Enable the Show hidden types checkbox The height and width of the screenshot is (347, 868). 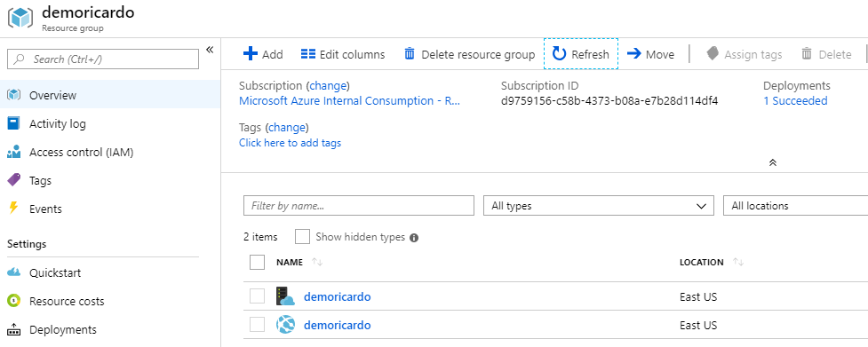pos(302,237)
